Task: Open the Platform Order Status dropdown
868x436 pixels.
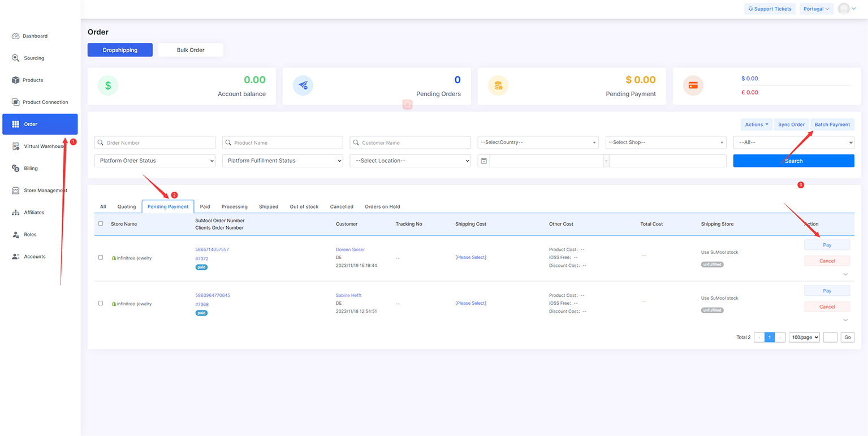Action: [154, 161]
